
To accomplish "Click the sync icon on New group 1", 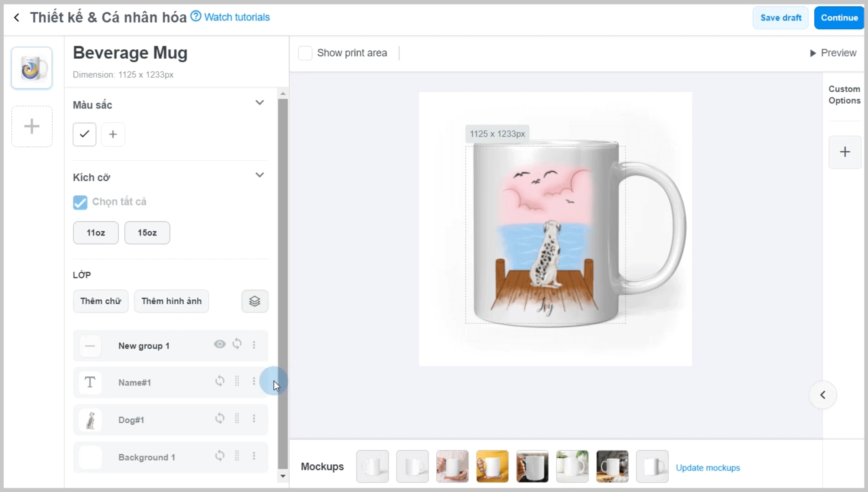I will (237, 344).
